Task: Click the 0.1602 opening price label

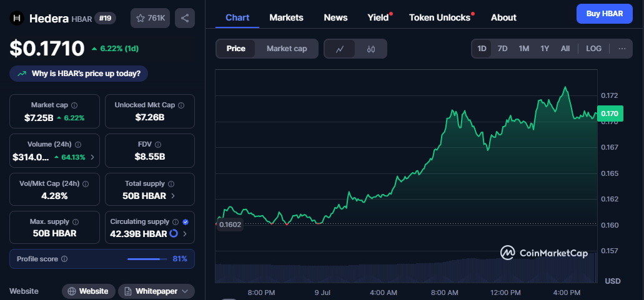Action: coord(230,225)
